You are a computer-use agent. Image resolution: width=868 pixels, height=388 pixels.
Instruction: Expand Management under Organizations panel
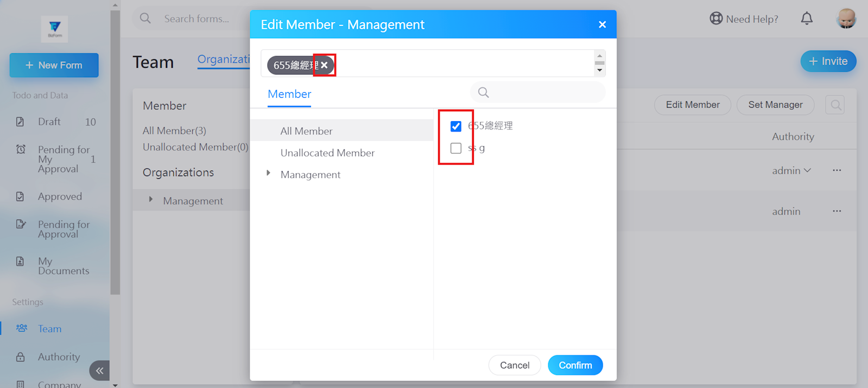coord(151,200)
